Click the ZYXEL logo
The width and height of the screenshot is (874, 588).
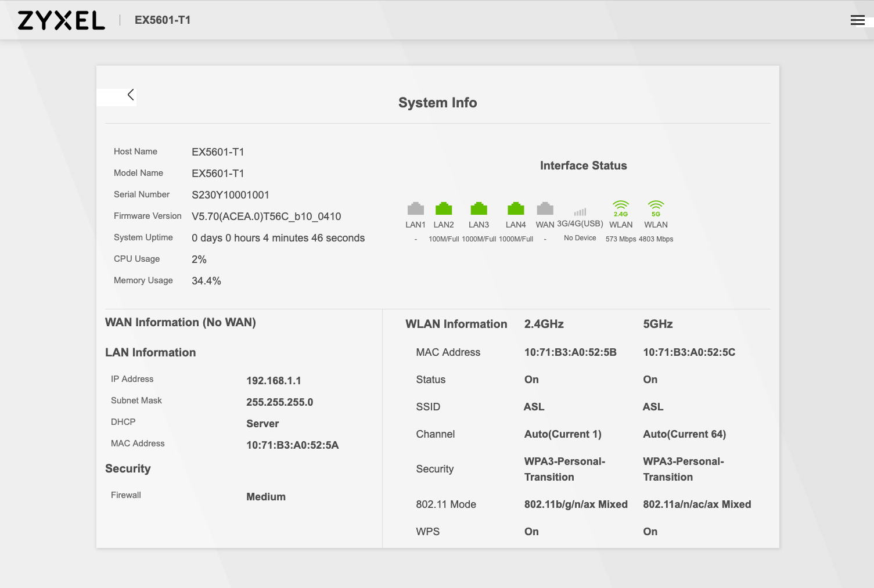[x=61, y=20]
